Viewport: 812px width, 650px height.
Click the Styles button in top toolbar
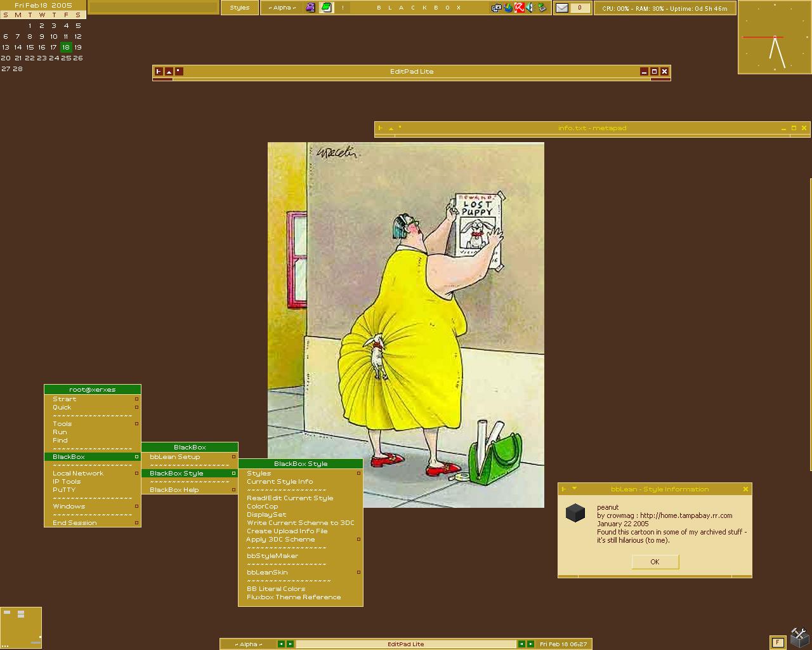pos(240,8)
